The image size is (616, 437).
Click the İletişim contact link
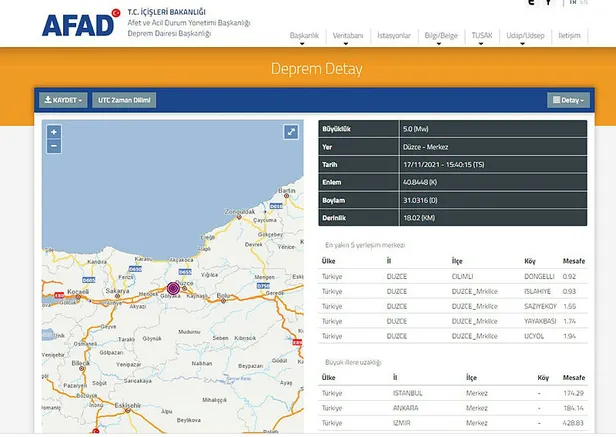pyautogui.click(x=569, y=35)
